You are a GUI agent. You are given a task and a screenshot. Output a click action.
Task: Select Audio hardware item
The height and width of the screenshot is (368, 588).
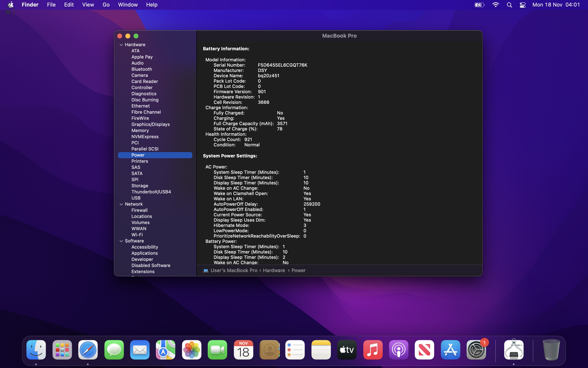click(x=137, y=63)
